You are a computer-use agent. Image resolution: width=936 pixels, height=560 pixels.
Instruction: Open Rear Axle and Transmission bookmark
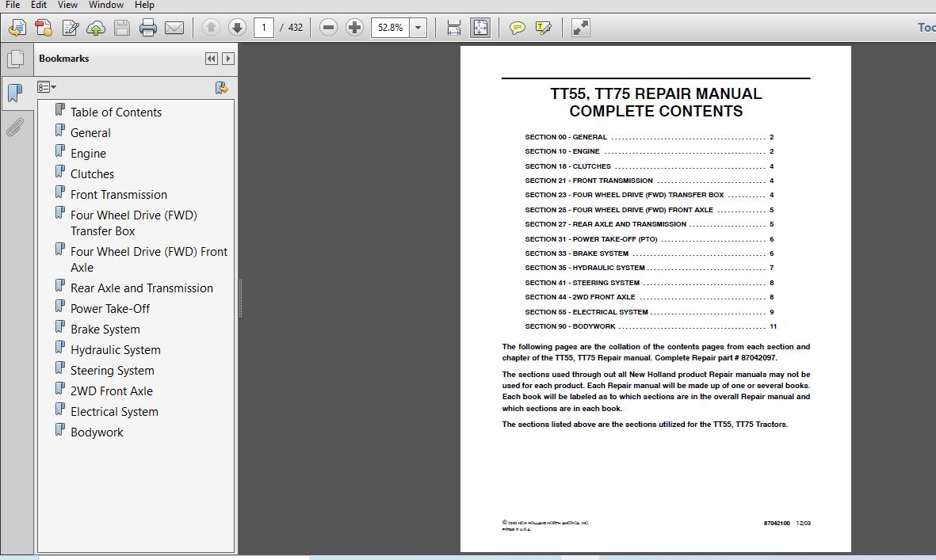tap(142, 288)
